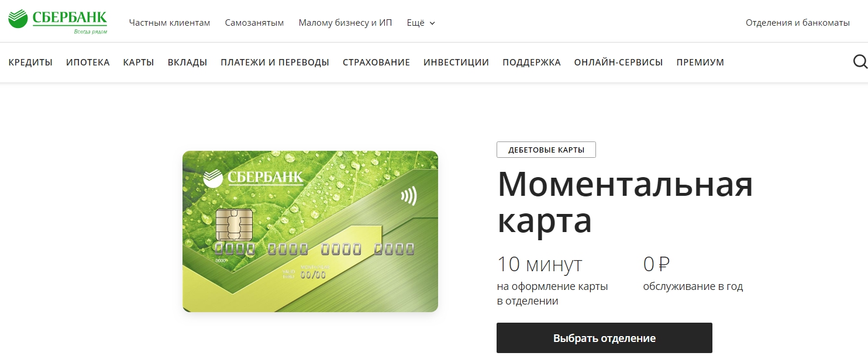Image resolution: width=868 pixels, height=363 pixels.
Task: Go to Самозанятым section
Action: (254, 23)
